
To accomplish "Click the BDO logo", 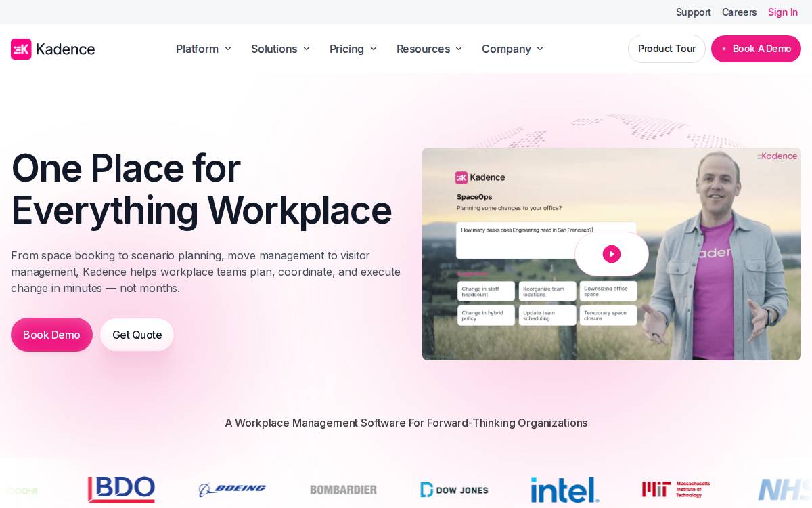I will (121, 489).
